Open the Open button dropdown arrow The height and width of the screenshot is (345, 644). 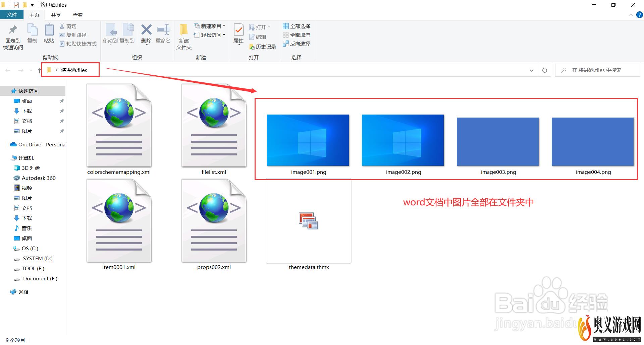pos(269,27)
